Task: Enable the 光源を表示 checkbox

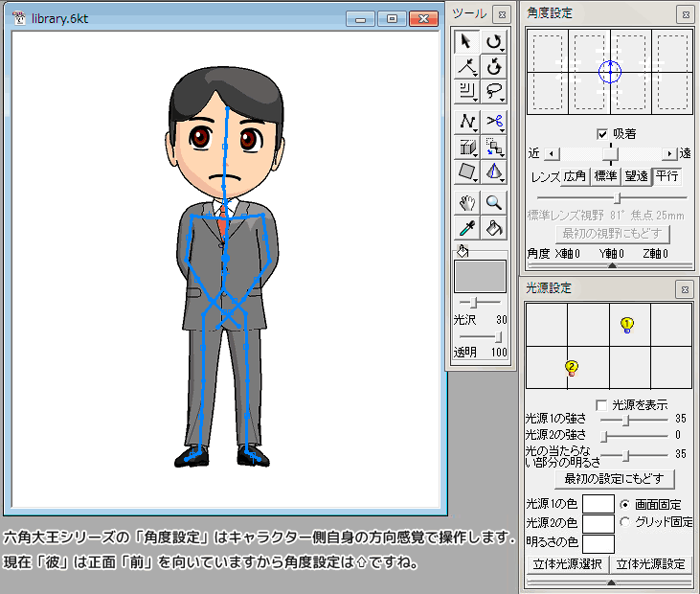Action: (x=602, y=405)
